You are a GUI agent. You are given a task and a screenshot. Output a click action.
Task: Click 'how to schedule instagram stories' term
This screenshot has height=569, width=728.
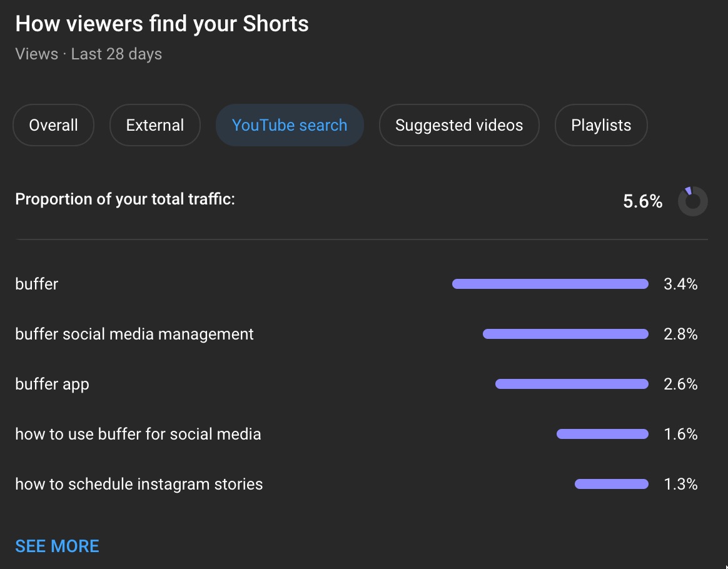tap(139, 484)
